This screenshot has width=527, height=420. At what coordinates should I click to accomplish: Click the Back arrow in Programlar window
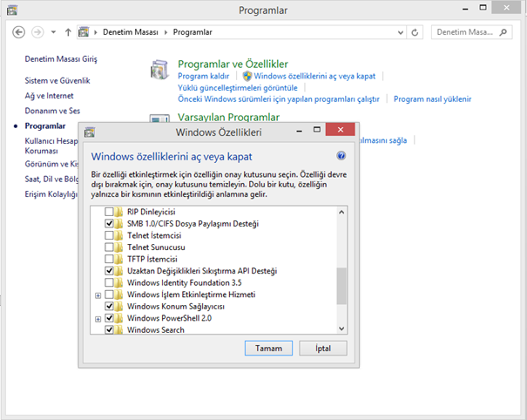click(19, 32)
